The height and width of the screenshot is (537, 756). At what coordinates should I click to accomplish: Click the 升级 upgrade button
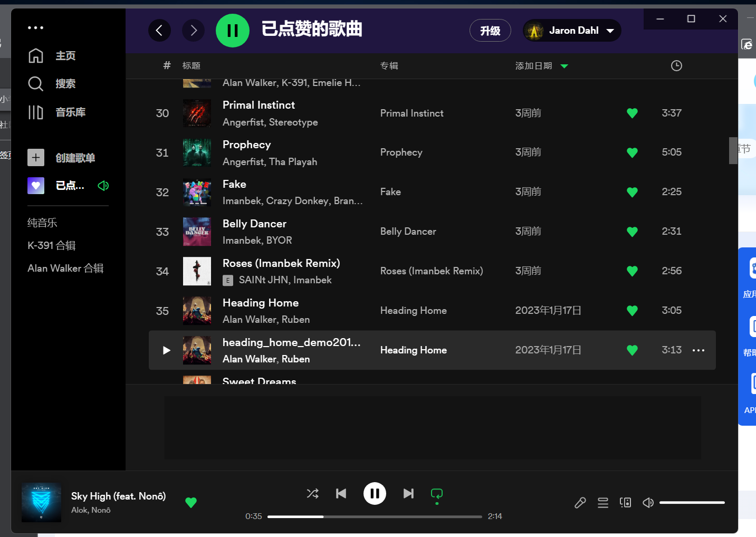pos(490,30)
